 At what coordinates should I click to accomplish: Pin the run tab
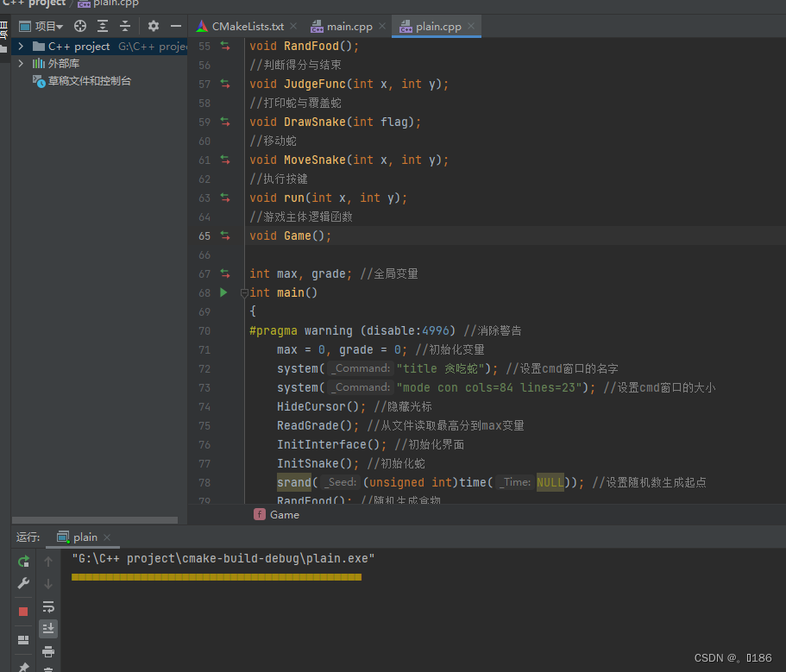23,667
